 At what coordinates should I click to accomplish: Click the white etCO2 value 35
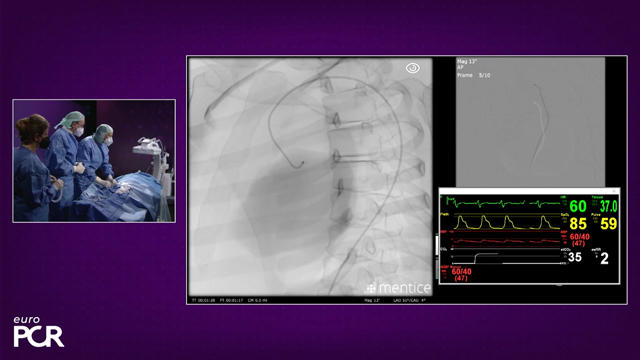pyautogui.click(x=575, y=257)
